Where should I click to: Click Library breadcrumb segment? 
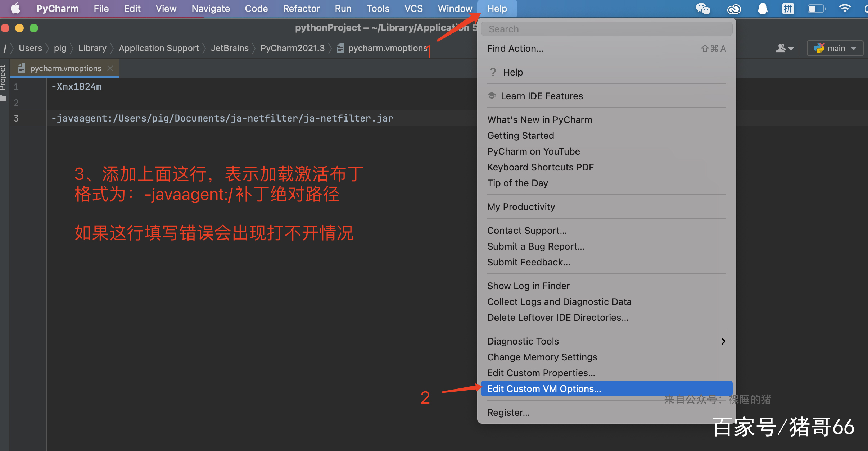[x=92, y=48]
